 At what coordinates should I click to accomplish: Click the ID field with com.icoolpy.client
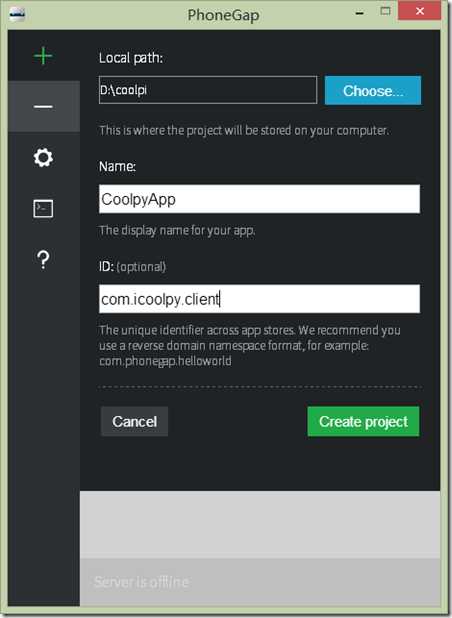click(259, 299)
